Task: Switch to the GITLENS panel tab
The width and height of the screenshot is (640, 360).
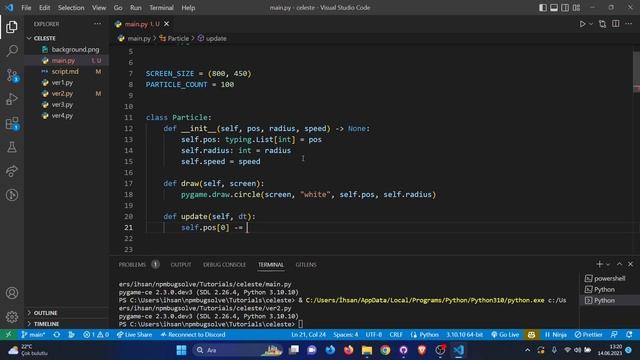Action: point(306,264)
